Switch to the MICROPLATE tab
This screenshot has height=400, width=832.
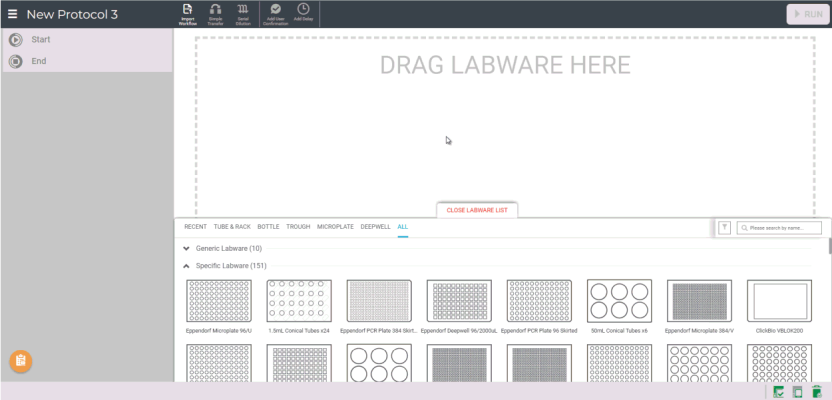(335, 227)
